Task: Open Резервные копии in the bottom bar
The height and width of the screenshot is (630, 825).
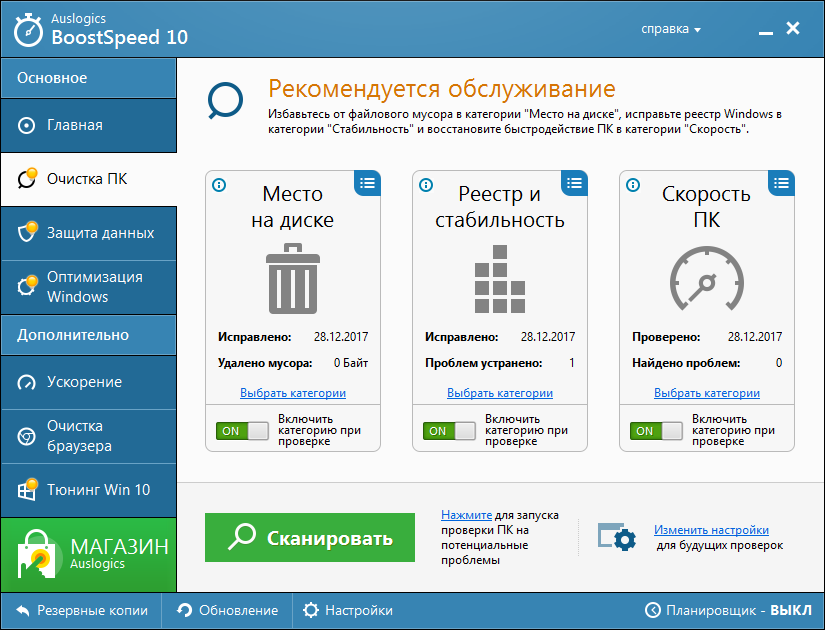Action: (82, 611)
